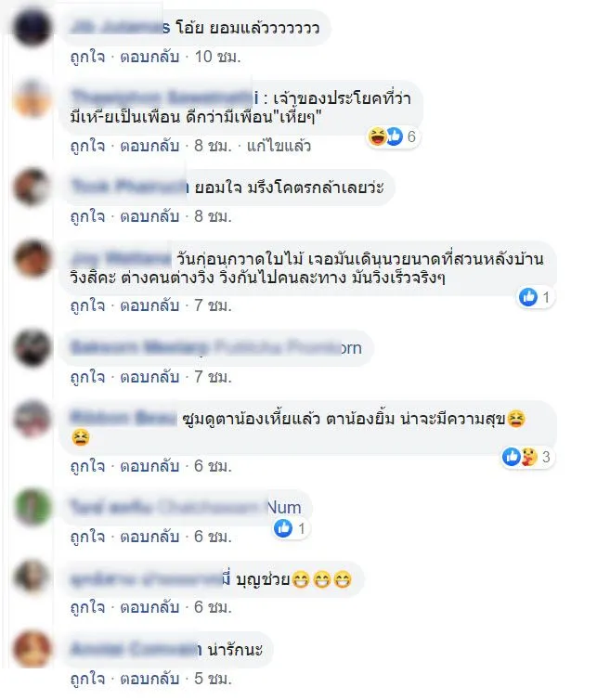Reply to the ซูมดูตาน้องเหี้ย comment

[149, 466]
